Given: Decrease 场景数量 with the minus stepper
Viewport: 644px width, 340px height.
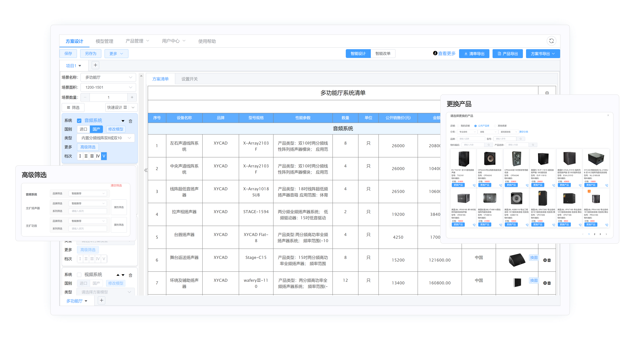Looking at the screenshot, I should click(x=85, y=97).
